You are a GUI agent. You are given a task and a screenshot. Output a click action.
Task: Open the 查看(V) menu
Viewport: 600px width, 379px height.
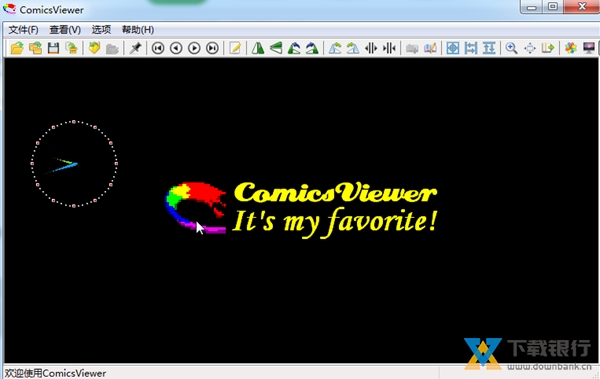pyautogui.click(x=65, y=29)
